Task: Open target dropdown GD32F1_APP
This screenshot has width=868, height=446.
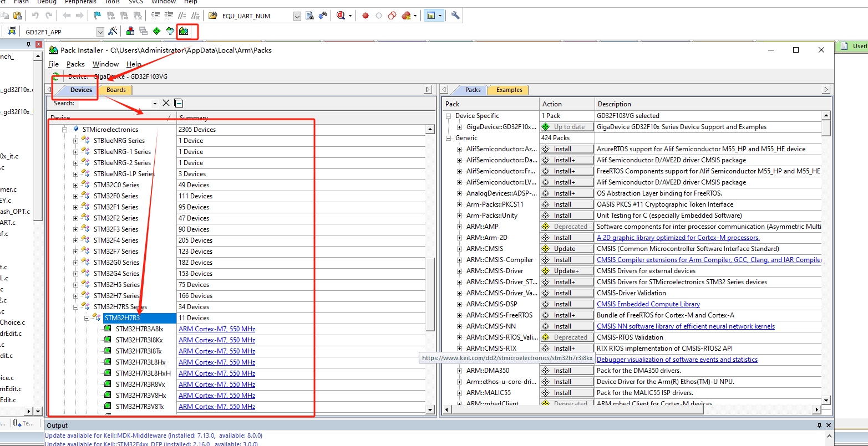Action: click(100, 32)
